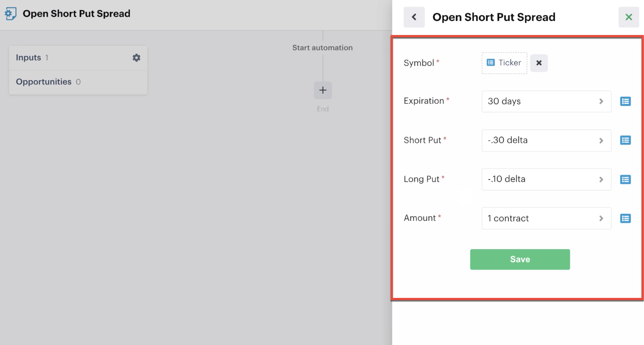
Task: Click the Symbol field label
Action: coord(419,63)
